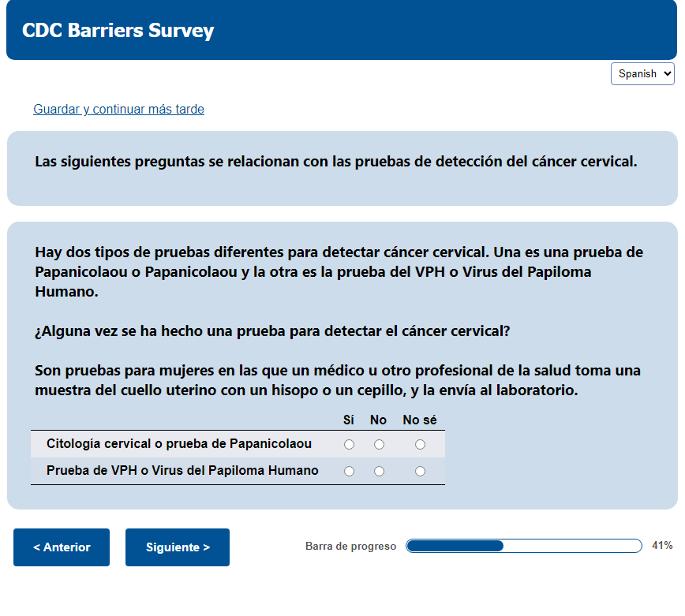Click the '¿Alguna vez se ha hecho' question text
The width and height of the screenshot is (685, 616).
pos(272,331)
